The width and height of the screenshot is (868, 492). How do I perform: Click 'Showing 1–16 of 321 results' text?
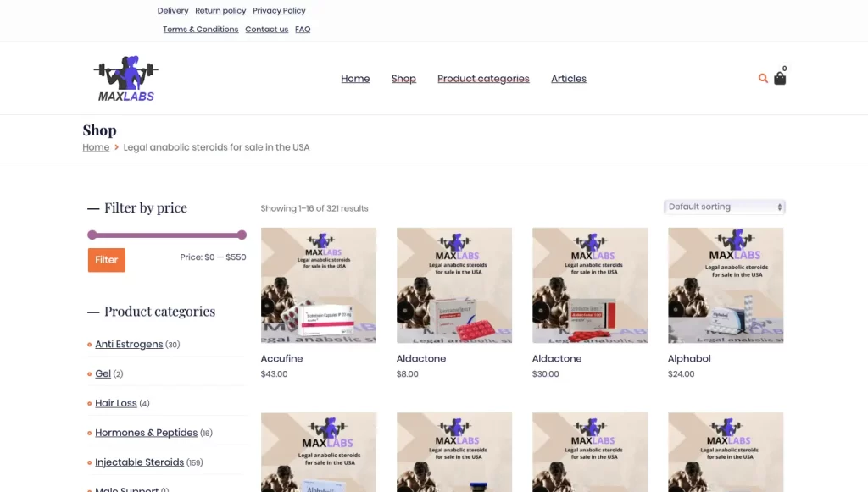pyautogui.click(x=314, y=208)
